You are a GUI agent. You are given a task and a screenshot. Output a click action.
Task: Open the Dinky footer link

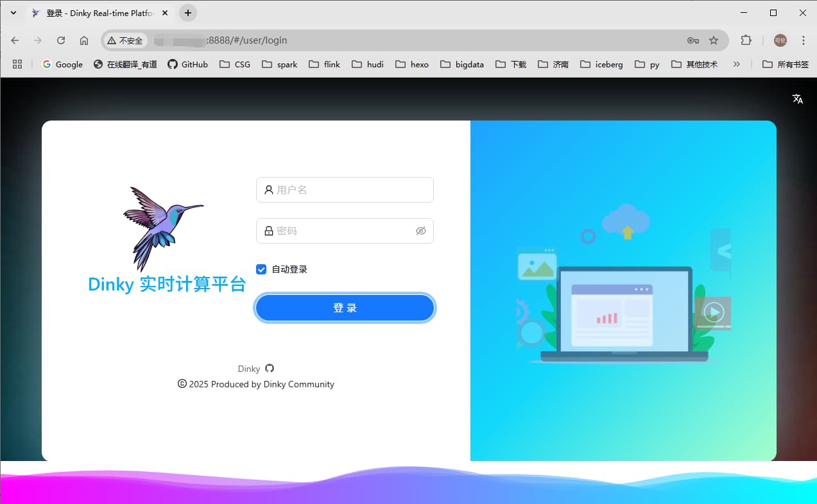pos(249,369)
